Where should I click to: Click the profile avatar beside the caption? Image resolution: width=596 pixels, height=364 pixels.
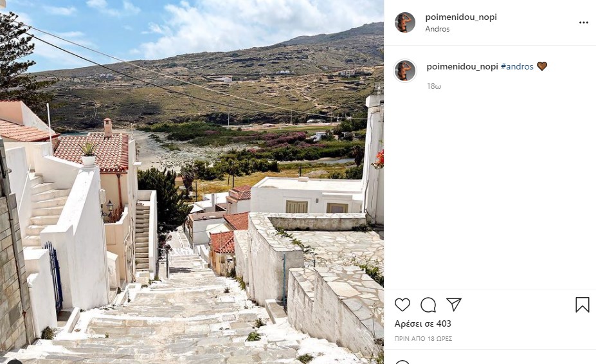(405, 71)
